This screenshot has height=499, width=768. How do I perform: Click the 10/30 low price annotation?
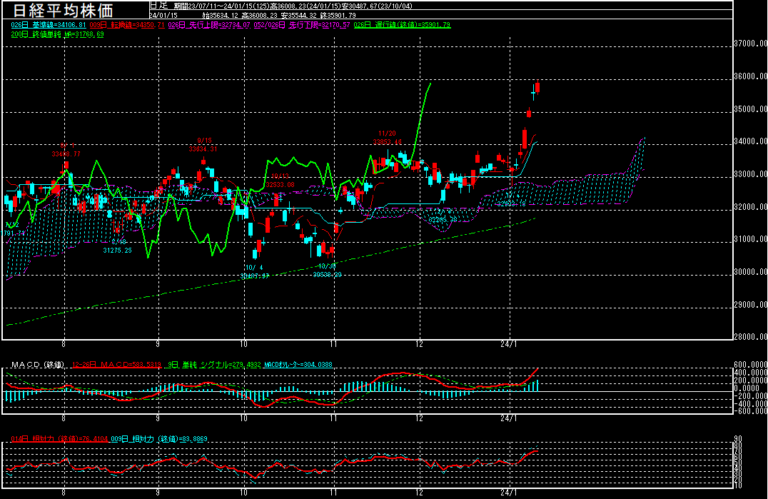pos(327,271)
